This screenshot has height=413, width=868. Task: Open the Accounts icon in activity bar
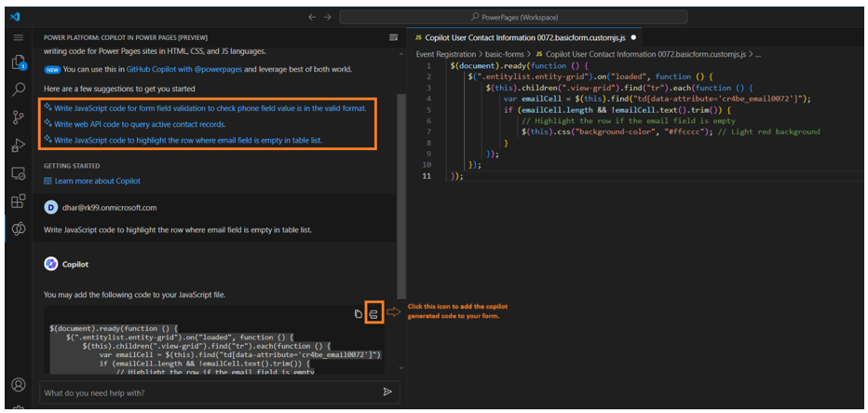19,384
